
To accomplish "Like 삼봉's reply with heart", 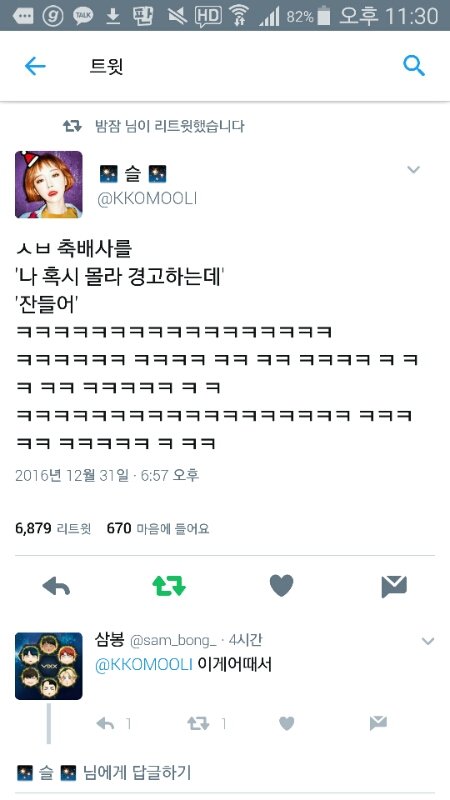I will tap(287, 723).
